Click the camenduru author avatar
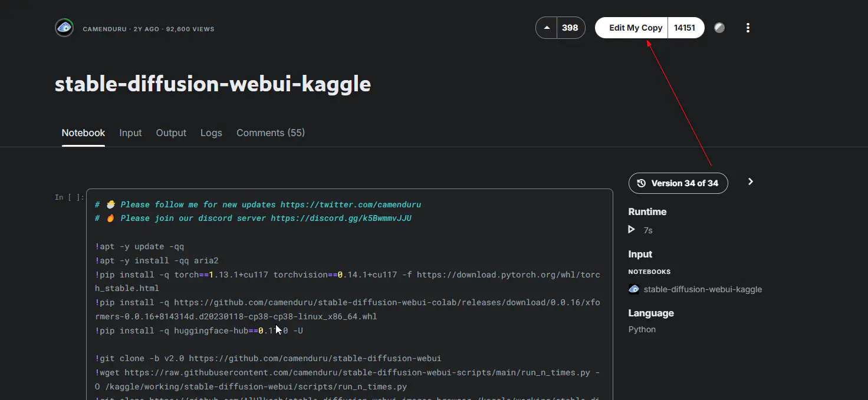The image size is (868, 400). (x=64, y=28)
